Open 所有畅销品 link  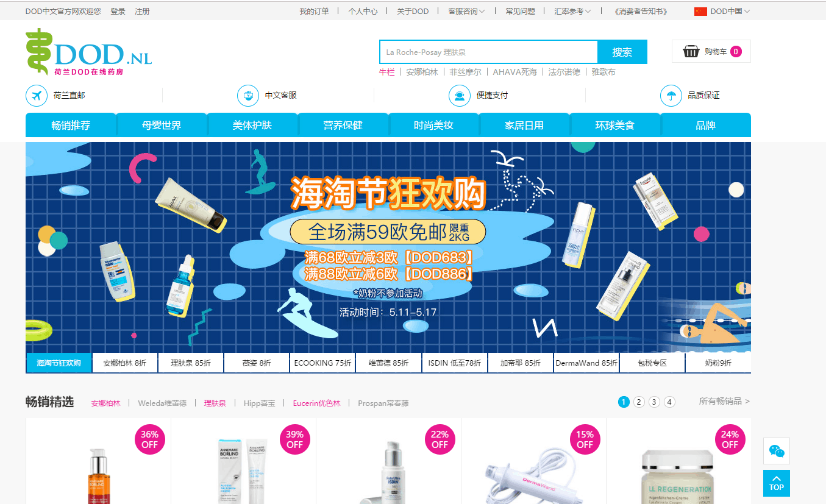point(724,401)
